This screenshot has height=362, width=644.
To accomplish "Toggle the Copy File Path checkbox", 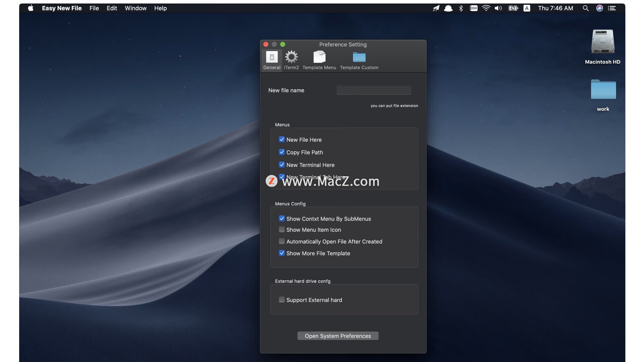I will tap(282, 152).
